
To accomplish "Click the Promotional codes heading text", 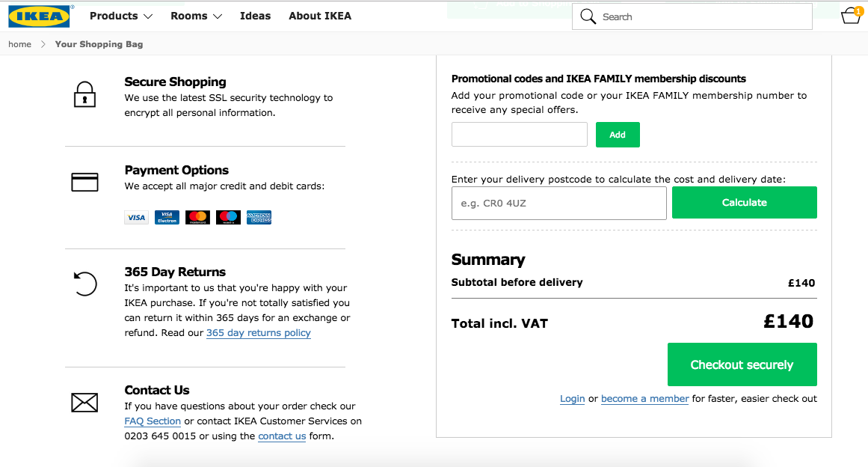I will pos(598,79).
